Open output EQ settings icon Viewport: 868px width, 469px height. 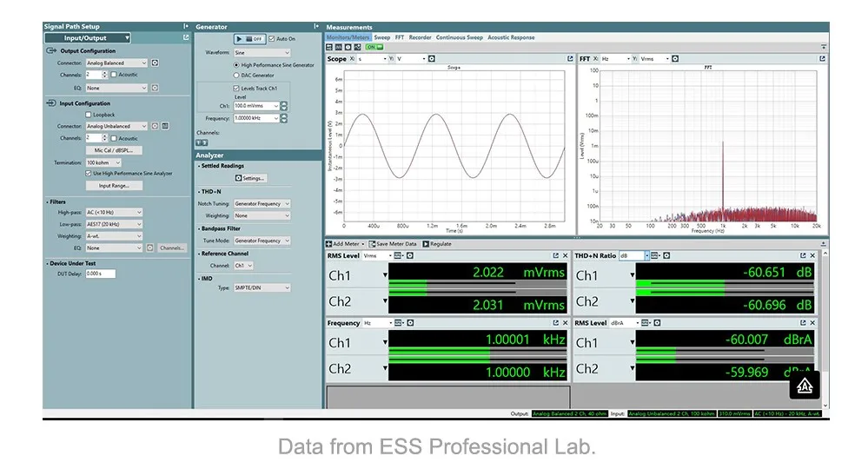(x=155, y=88)
